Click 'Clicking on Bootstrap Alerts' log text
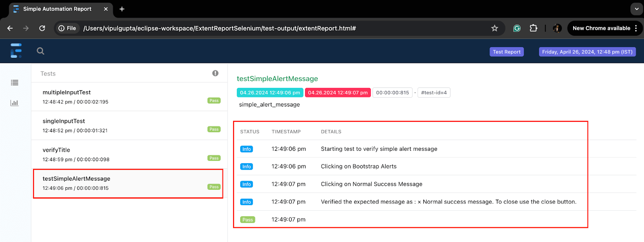The width and height of the screenshot is (644, 242). 359,166
